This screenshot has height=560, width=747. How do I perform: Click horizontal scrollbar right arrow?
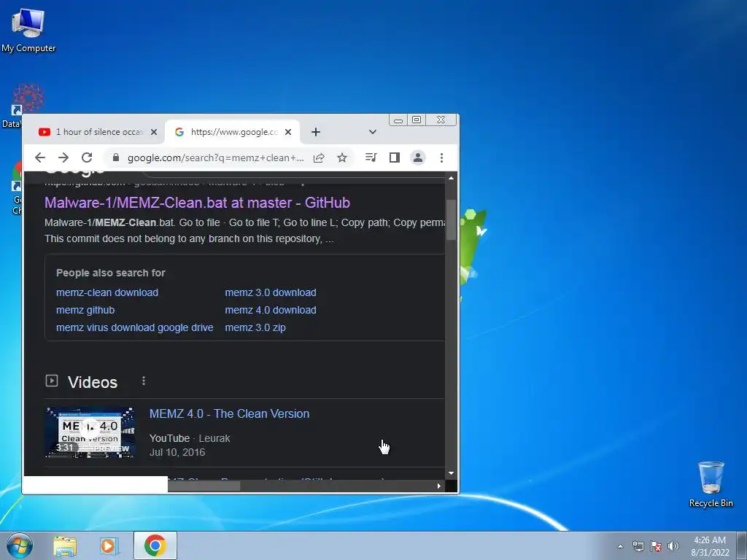pos(438,486)
